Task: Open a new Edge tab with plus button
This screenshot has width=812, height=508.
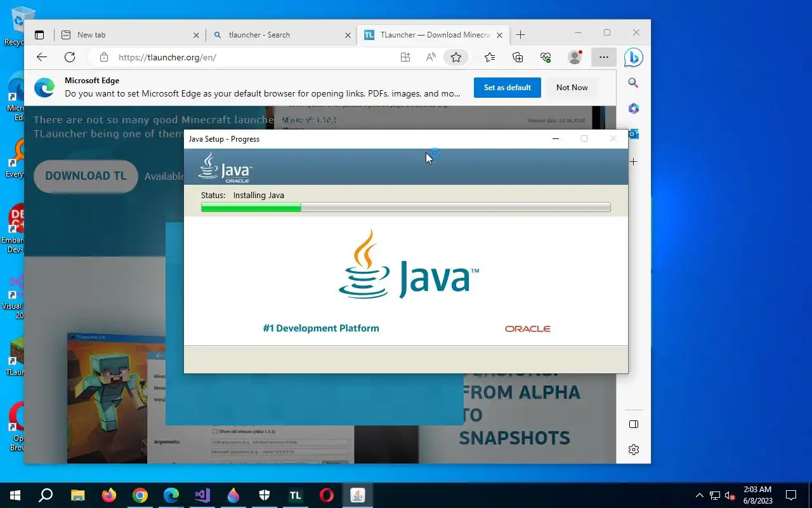Action: coord(520,35)
